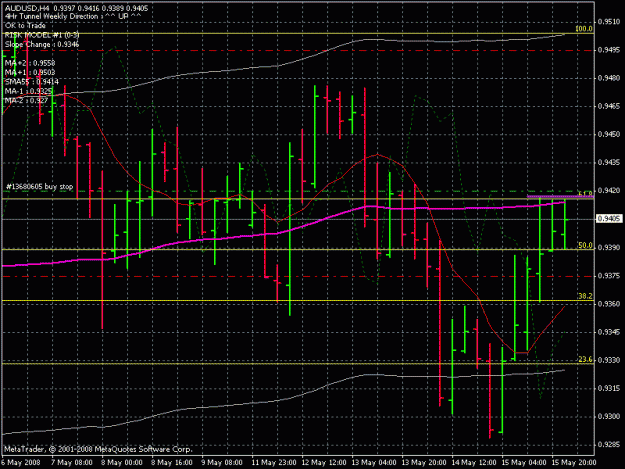Click the 0.9420 price scale label
The width and height of the screenshot is (625, 469).
609,191
